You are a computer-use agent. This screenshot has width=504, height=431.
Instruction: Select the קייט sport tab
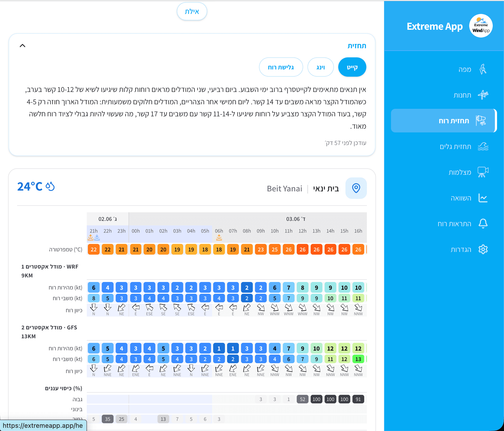(352, 67)
